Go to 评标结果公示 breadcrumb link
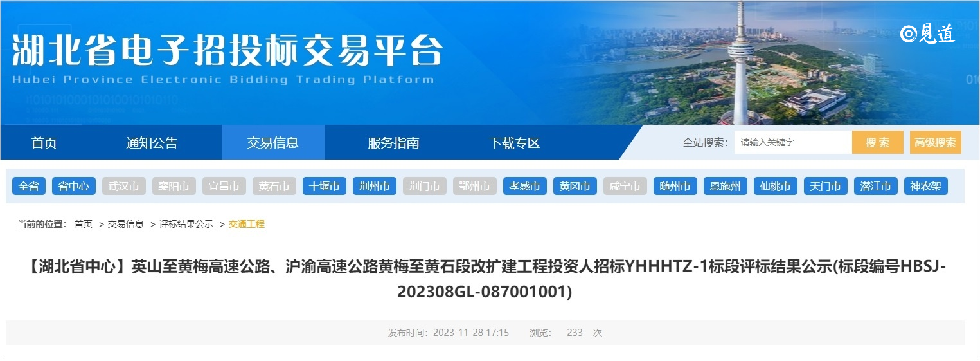The height and width of the screenshot is (361, 980). coord(186,224)
